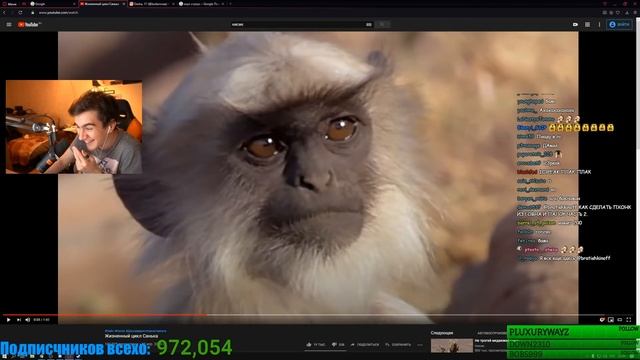Viewport: 640px width, 360px height.
Task: Open the next recommended video thumbnail
Action: tap(452, 346)
